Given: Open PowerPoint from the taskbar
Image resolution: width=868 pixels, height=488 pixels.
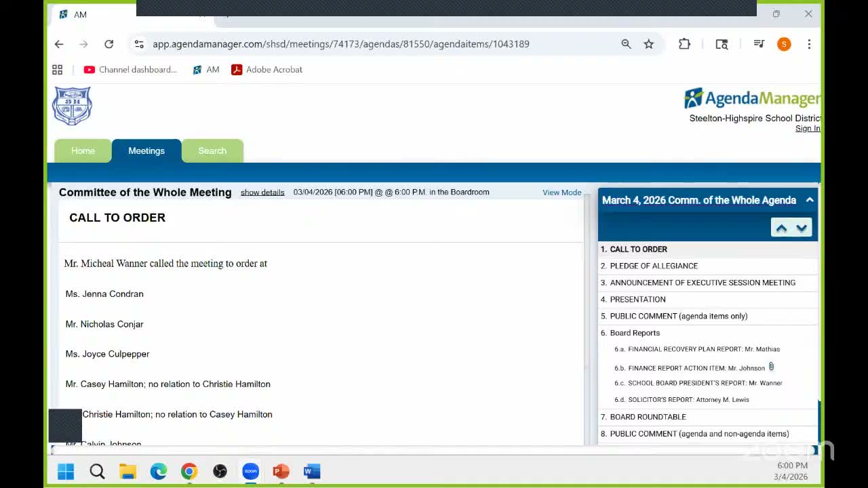Looking at the screenshot, I should click(281, 472).
